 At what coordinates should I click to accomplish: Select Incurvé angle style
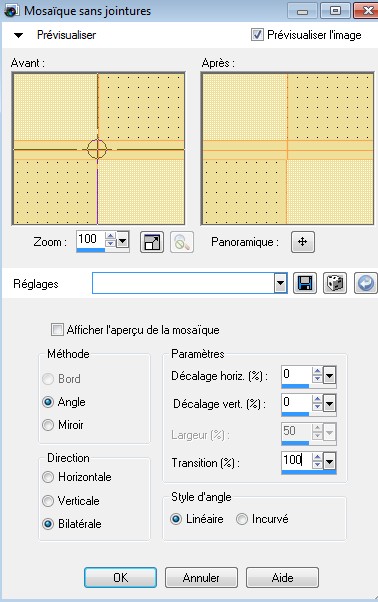click(x=242, y=519)
